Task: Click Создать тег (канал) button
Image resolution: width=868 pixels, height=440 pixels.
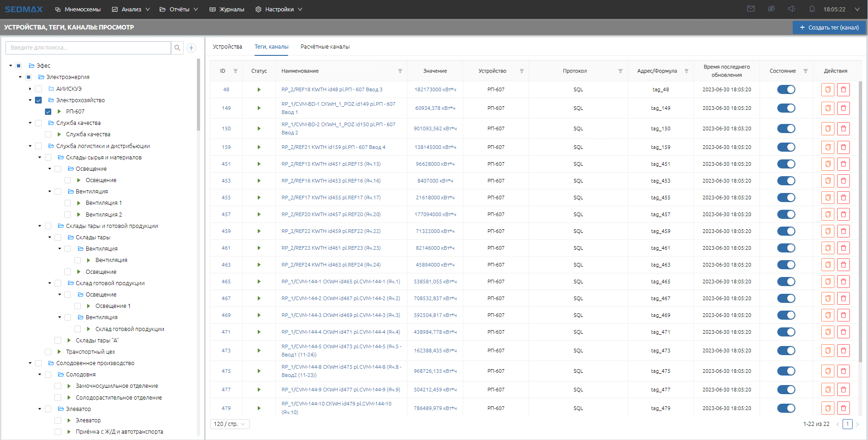Action: coord(829,27)
